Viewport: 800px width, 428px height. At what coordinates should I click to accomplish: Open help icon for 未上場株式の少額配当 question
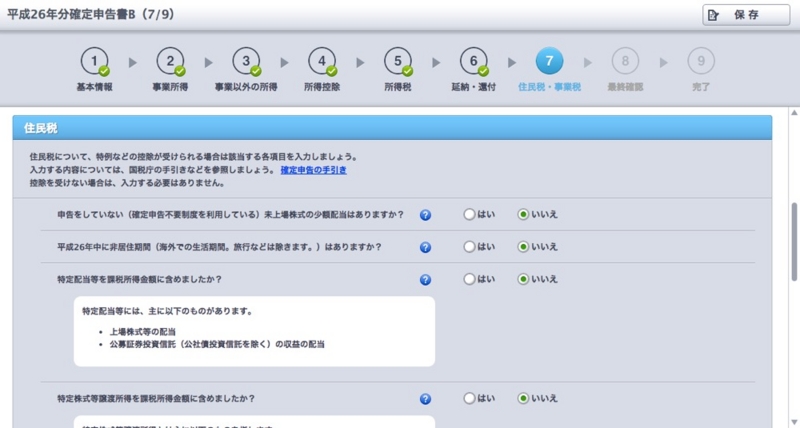425,215
